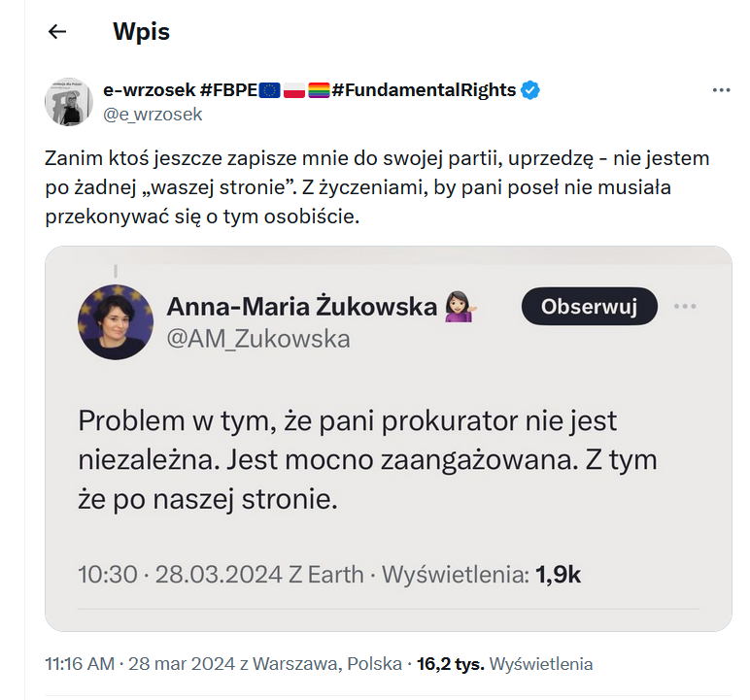Click the Polish flag emoji in the display name
This screenshot has width=750, height=700.
[294, 90]
